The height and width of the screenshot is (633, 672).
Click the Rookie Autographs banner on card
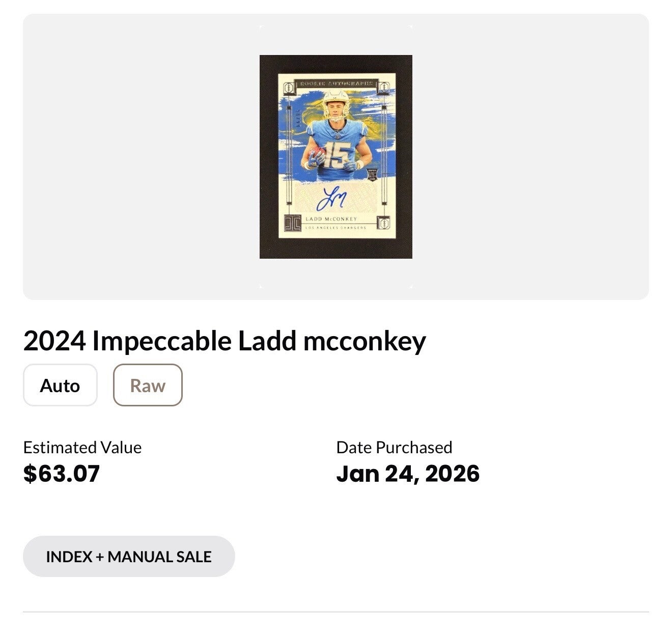[x=336, y=83]
